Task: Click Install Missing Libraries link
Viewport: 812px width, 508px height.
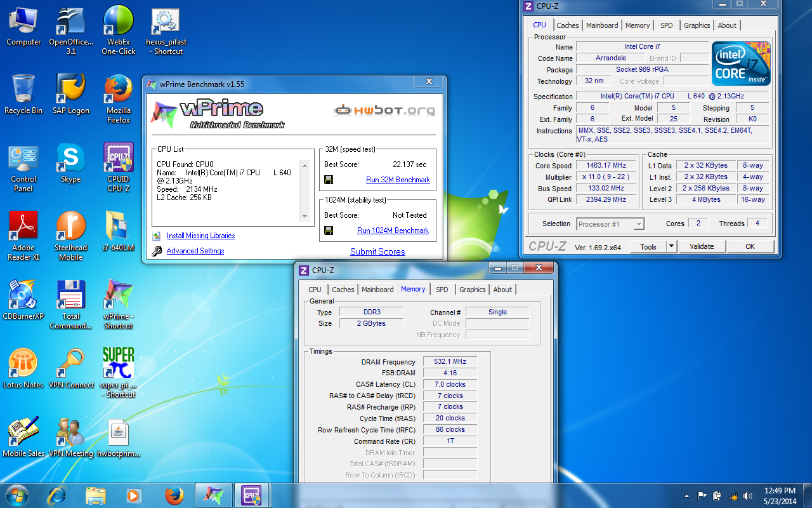Action: [200, 236]
